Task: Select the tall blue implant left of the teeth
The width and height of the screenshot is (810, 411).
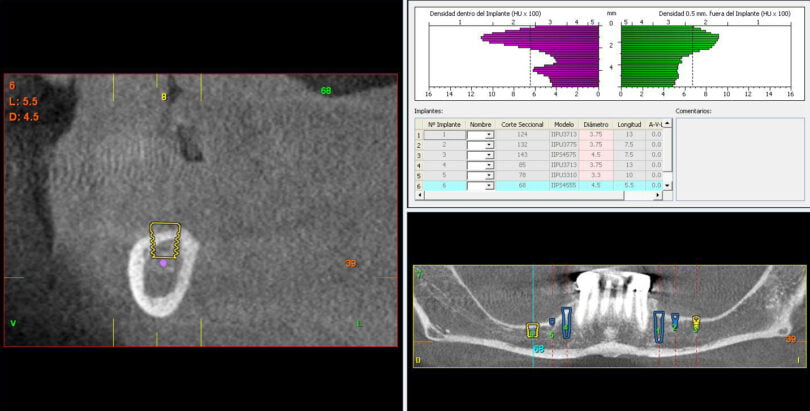Action: pos(566,321)
